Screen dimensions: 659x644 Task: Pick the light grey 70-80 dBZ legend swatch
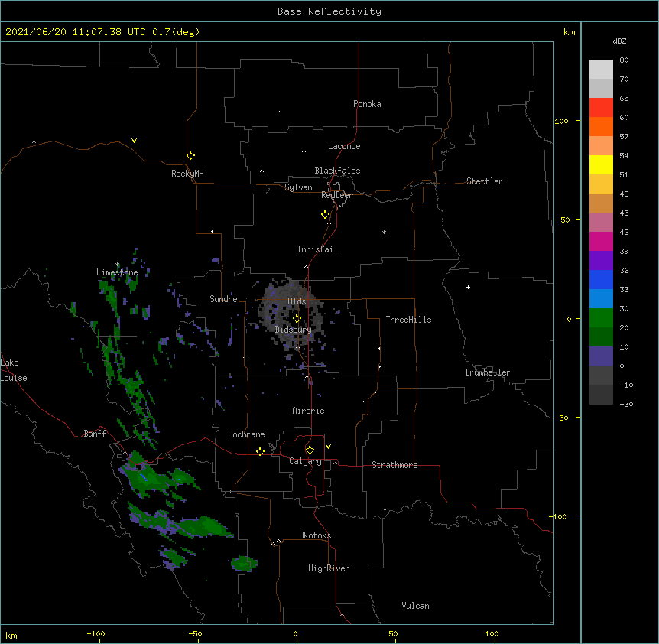tap(601, 70)
